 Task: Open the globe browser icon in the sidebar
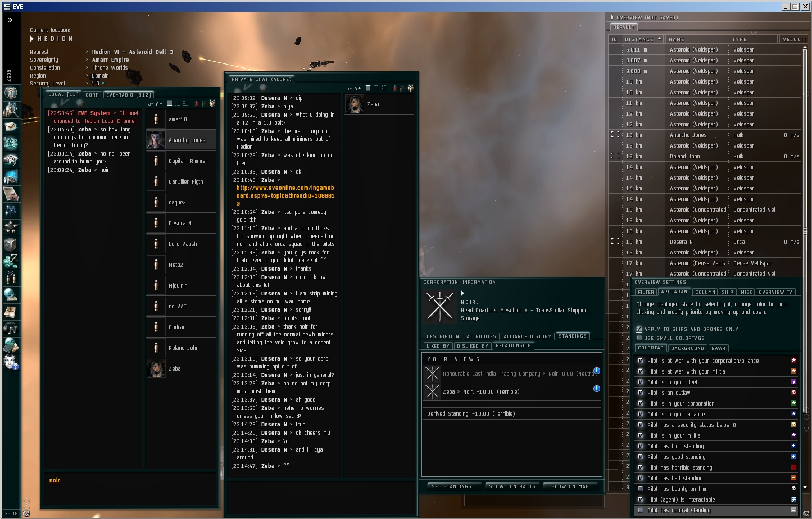point(11,295)
